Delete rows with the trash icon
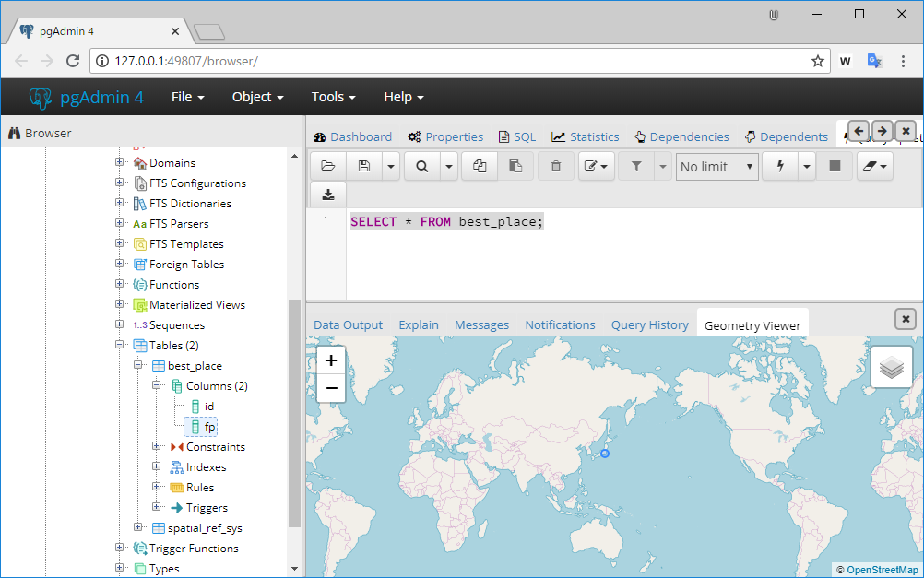The width and height of the screenshot is (924, 578). tap(554, 166)
